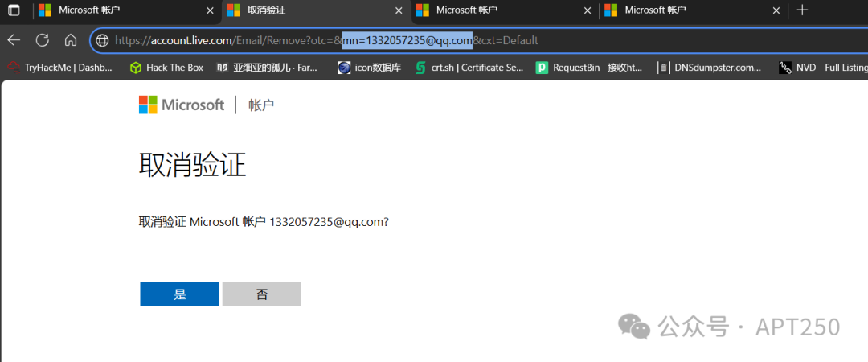The image size is (868, 362).
Task: Open icon数据库 bookmark
Action: pos(369,68)
